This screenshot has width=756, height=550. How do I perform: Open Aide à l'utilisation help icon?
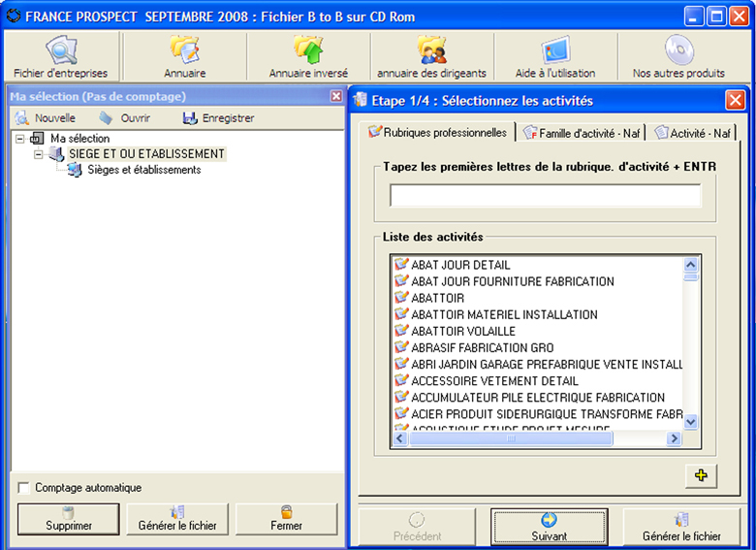555,56
